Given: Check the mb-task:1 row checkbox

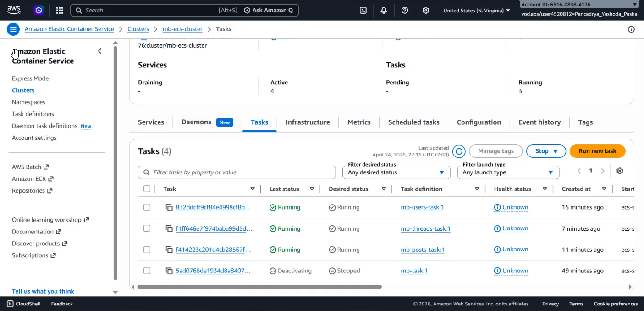Looking at the screenshot, I should point(147,271).
